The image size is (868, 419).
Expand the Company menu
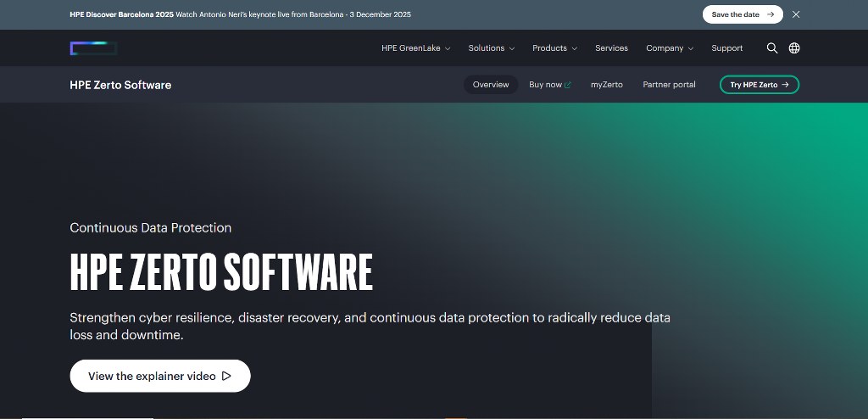pyautogui.click(x=670, y=48)
